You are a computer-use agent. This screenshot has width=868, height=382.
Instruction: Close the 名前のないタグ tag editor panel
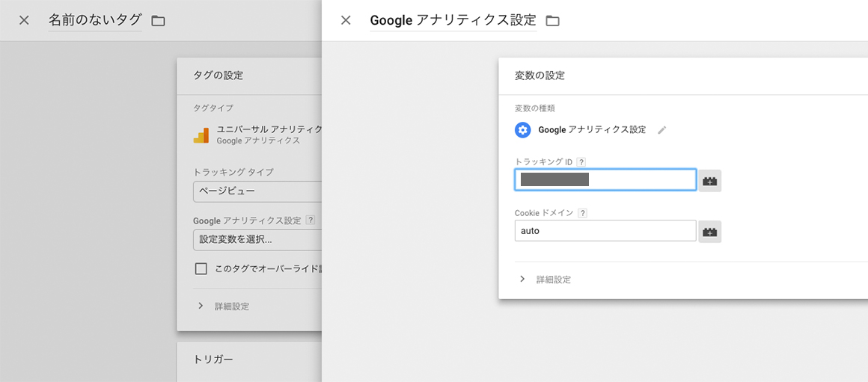[x=24, y=20]
